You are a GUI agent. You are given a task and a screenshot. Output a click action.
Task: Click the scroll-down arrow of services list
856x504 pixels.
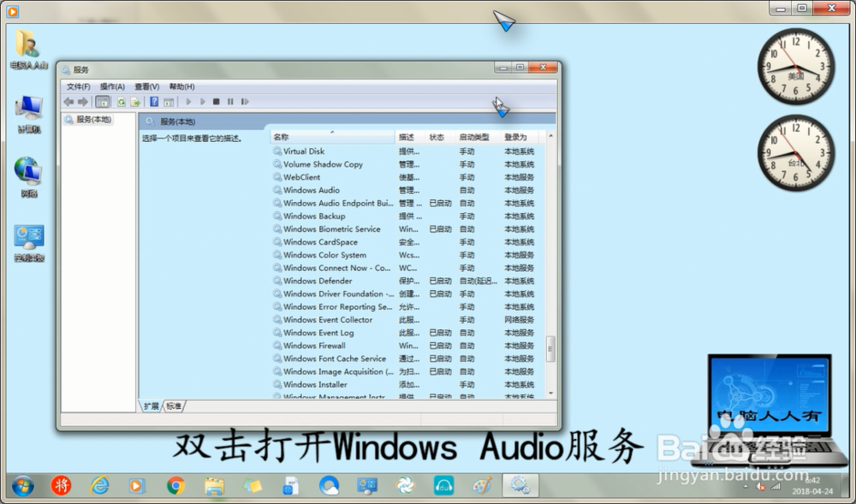550,394
